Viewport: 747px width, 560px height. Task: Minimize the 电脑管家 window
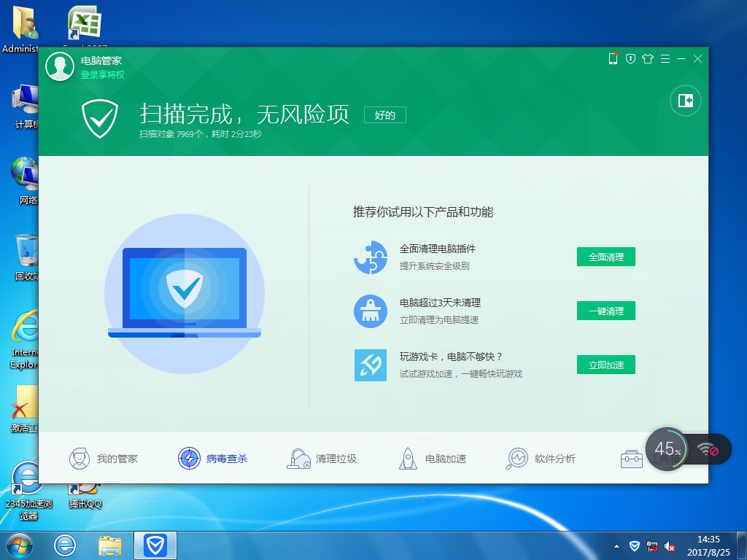tap(681, 58)
